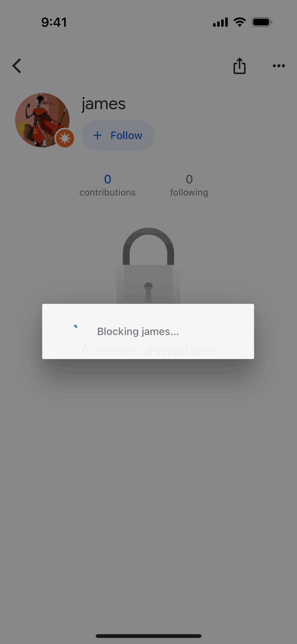View the 0 contributions count
The image size is (297, 644).
[x=108, y=179]
